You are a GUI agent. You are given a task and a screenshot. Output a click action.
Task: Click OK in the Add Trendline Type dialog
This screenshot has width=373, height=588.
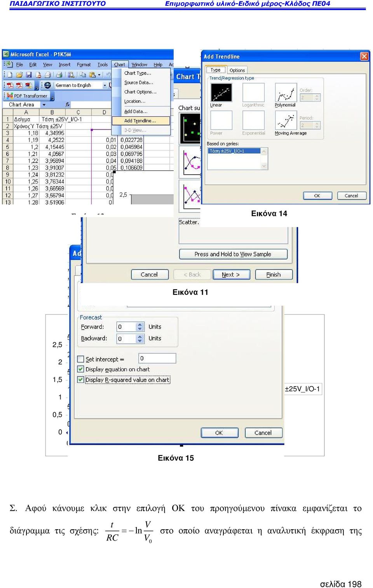[x=317, y=196]
